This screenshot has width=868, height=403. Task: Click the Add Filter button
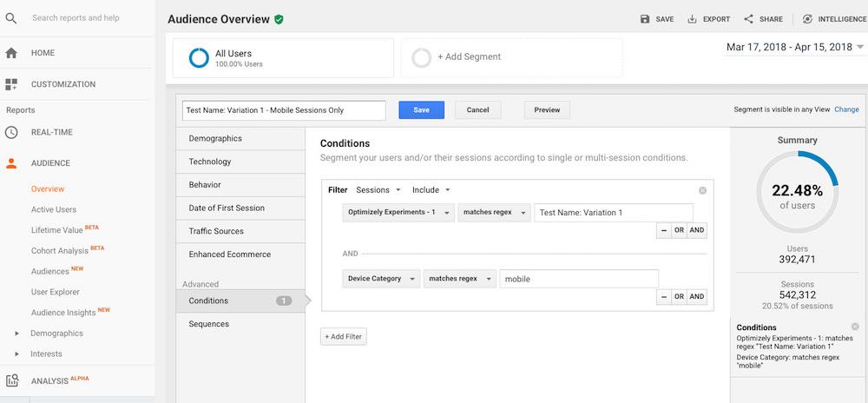coord(344,336)
